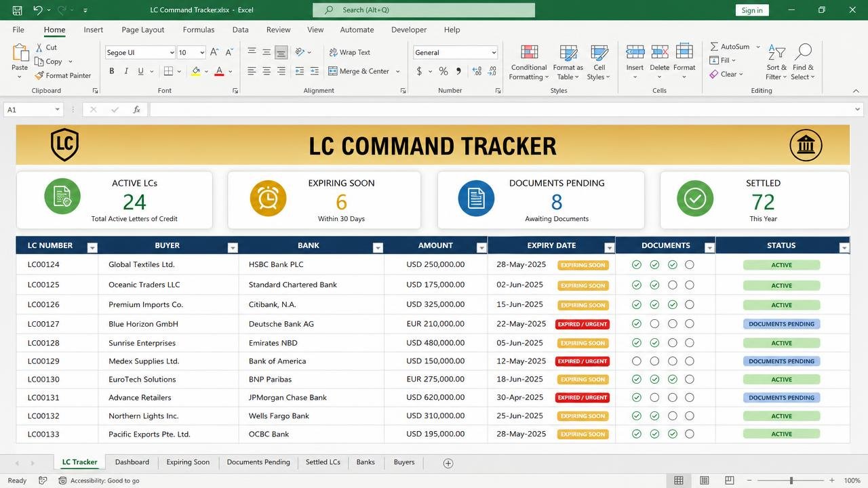Click the Undo arrow icon

pyautogui.click(x=38, y=10)
